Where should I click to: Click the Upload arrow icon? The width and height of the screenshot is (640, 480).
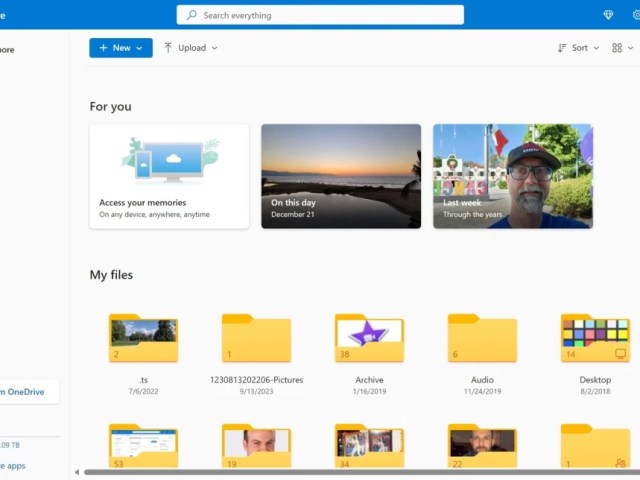coord(168,48)
